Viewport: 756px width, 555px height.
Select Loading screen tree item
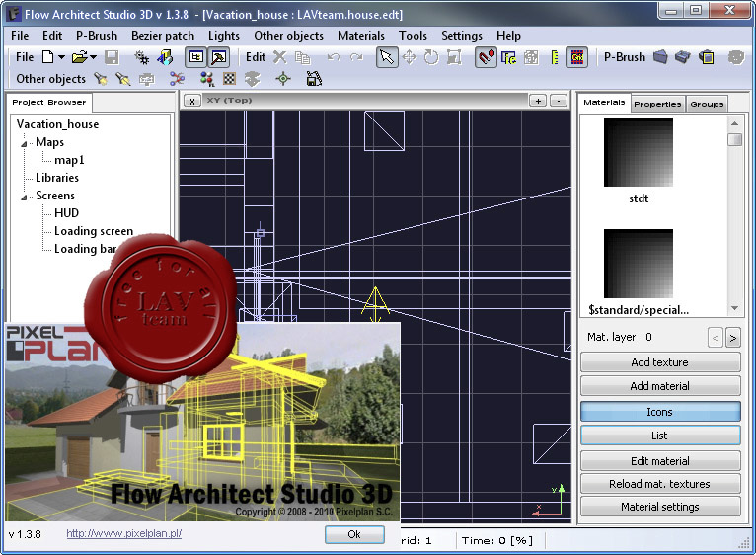tap(94, 231)
